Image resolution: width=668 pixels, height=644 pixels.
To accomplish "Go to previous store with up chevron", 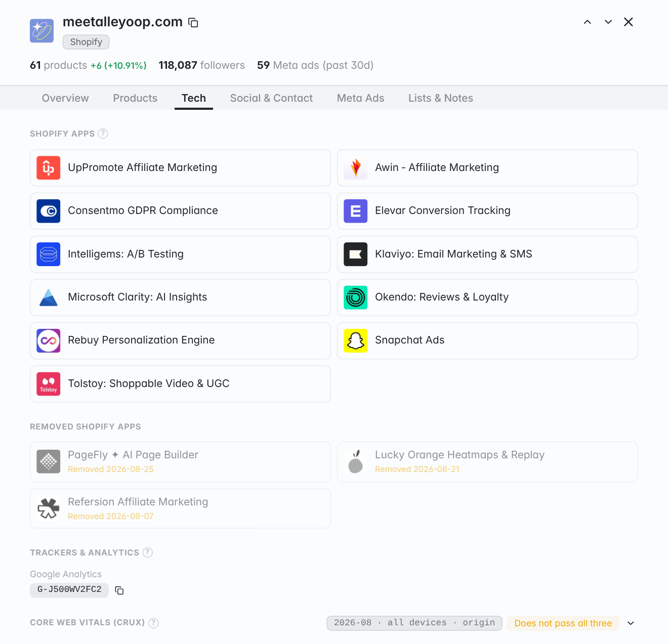I will 588,22.
